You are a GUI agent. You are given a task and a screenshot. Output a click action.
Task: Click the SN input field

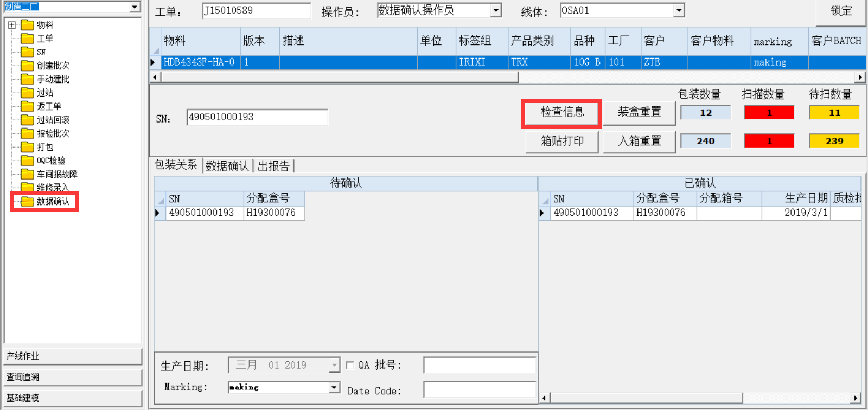(x=257, y=117)
